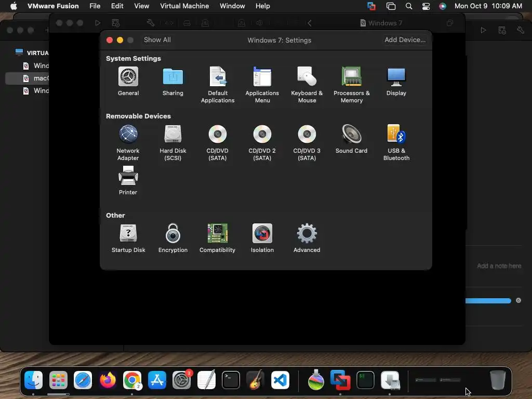Open Sharing settings
Image resolution: width=532 pixels, height=399 pixels.
172,82
